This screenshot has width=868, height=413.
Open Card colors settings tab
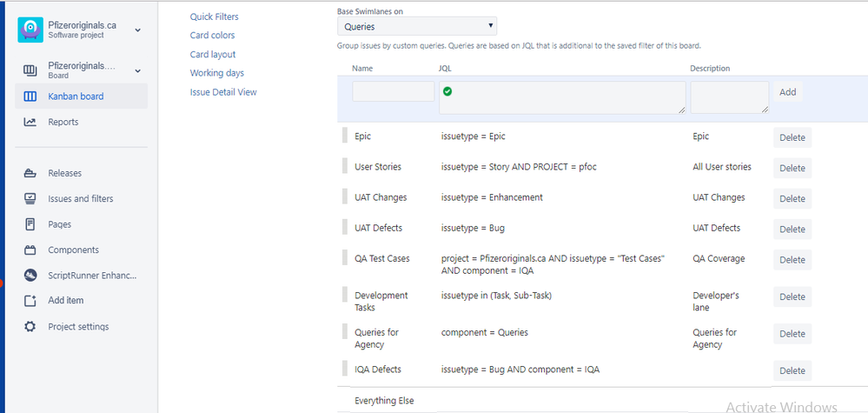point(212,36)
